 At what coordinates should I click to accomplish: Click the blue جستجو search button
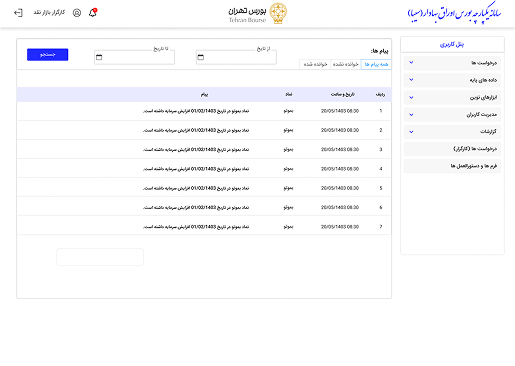(x=48, y=55)
